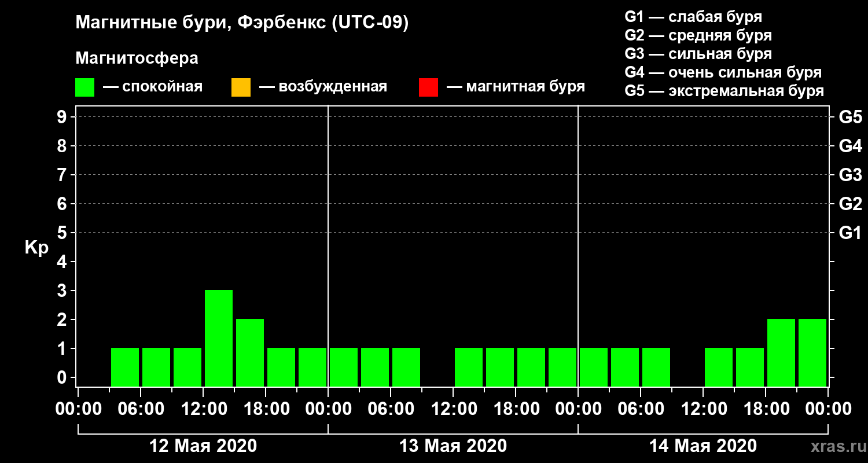Click the green 'спокойная' legend swatch

point(84,87)
